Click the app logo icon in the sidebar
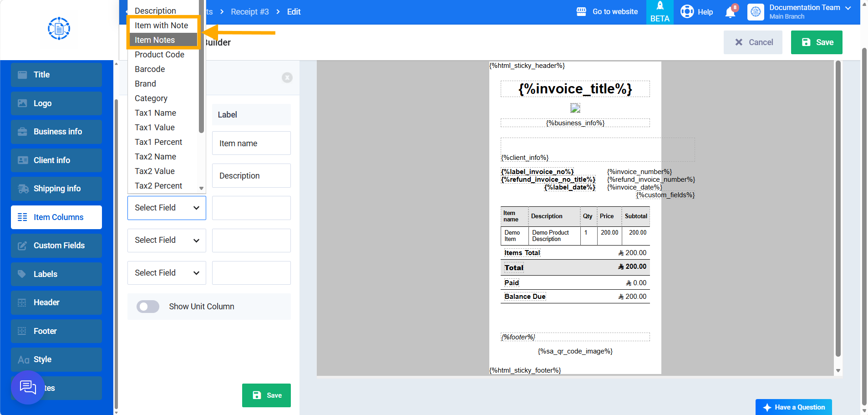The image size is (868, 415). click(59, 28)
